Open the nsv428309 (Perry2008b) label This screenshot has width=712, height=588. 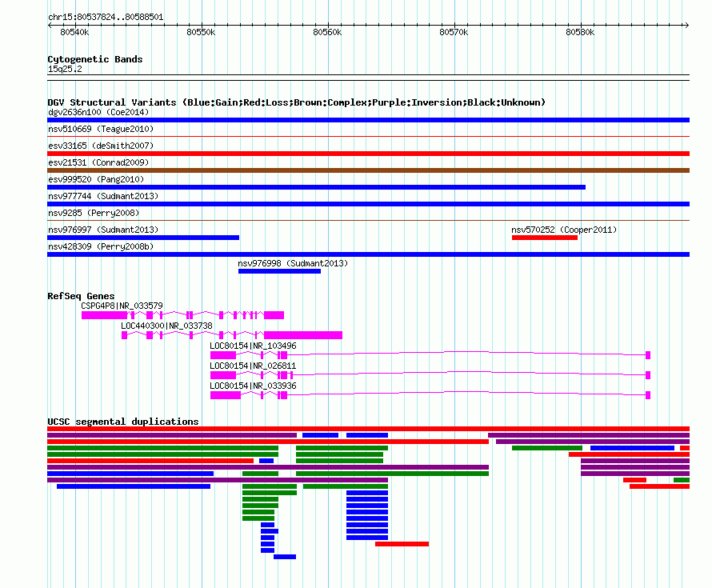pyautogui.click(x=101, y=246)
